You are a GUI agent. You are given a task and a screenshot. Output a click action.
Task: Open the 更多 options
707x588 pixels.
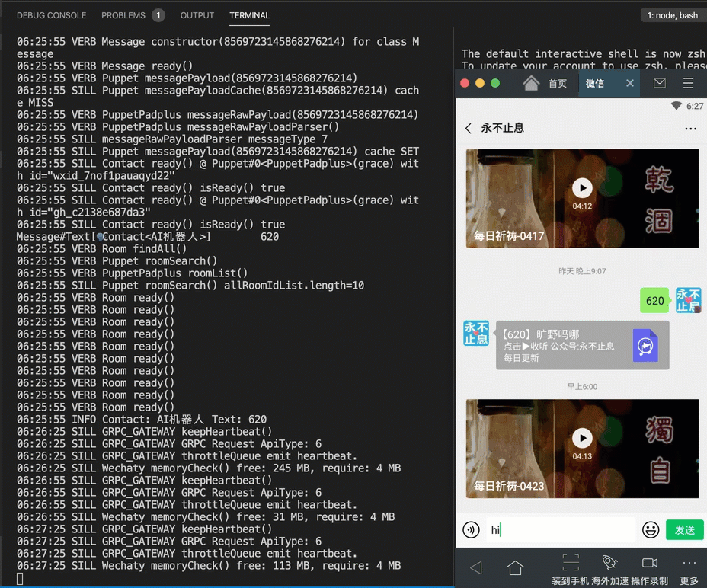(689, 570)
